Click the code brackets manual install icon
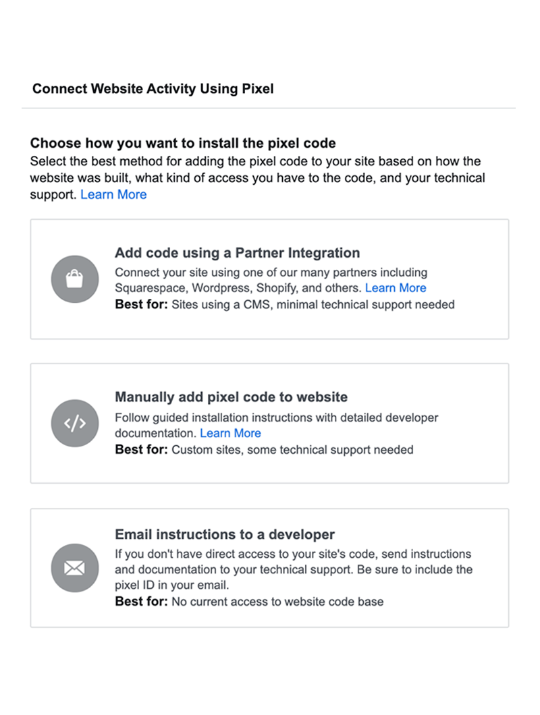The image size is (540, 715). 75,423
